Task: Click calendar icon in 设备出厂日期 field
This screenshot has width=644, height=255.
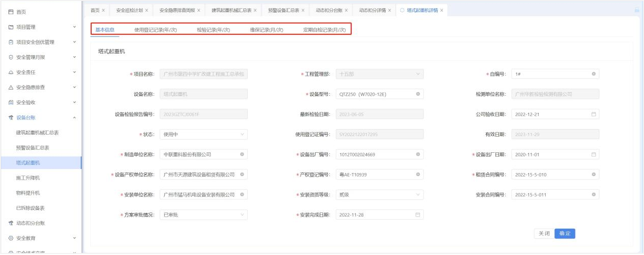Action: 593,154
